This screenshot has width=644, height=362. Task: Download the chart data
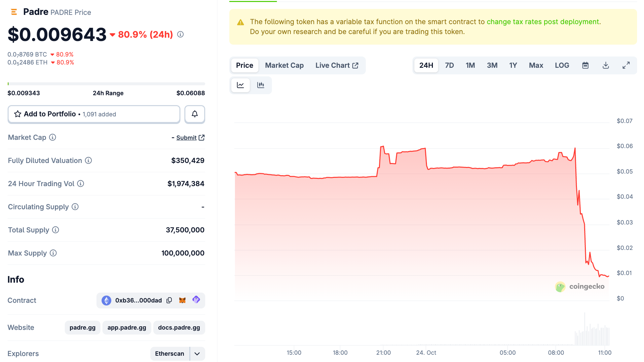(606, 65)
